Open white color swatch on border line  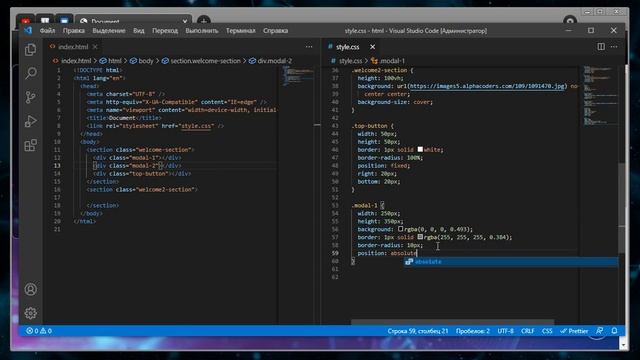click(x=420, y=150)
